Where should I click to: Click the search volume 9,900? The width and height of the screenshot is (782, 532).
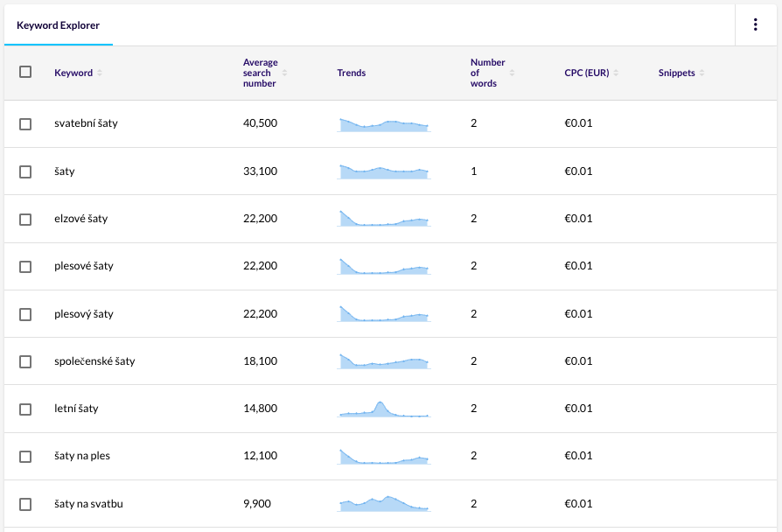click(257, 503)
